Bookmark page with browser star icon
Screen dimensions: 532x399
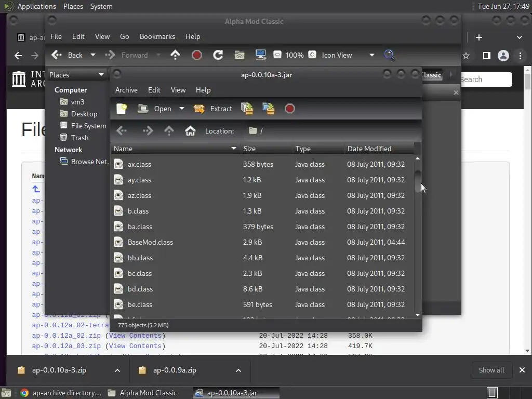point(466,56)
